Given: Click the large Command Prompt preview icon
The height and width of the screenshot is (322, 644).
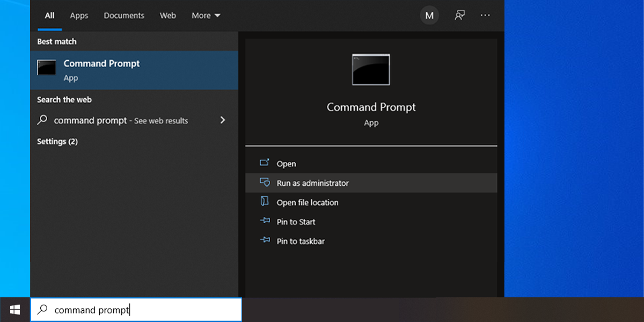Looking at the screenshot, I should tap(371, 69).
